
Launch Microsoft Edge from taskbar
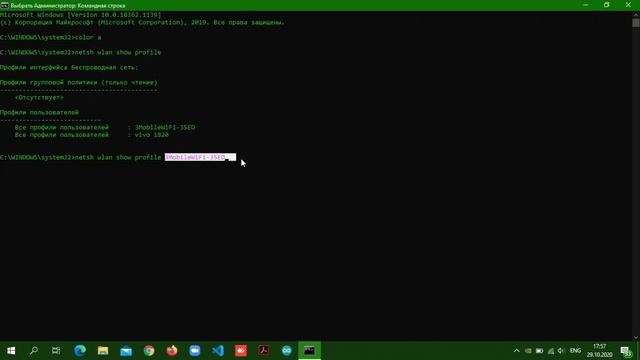tap(80, 351)
